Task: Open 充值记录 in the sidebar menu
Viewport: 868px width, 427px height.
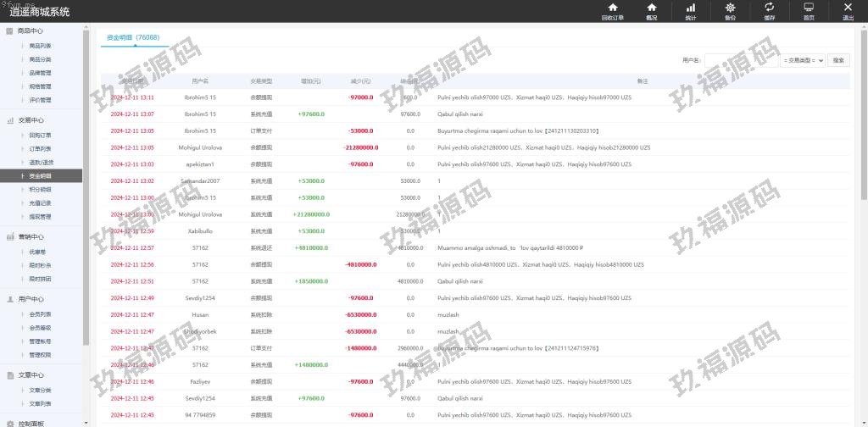Action: (40, 203)
